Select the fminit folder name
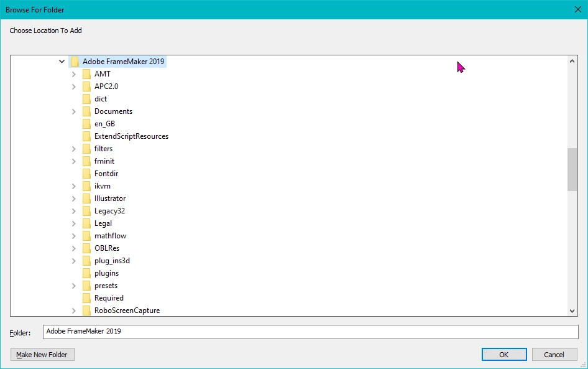Viewport: 588px width, 369px height. click(104, 161)
